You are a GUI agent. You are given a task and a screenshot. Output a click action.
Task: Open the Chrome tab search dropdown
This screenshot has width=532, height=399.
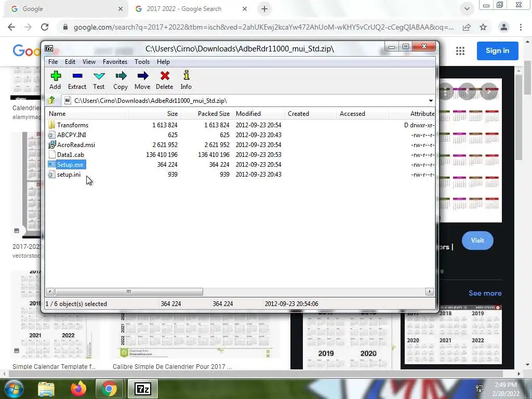pyautogui.click(x=467, y=9)
